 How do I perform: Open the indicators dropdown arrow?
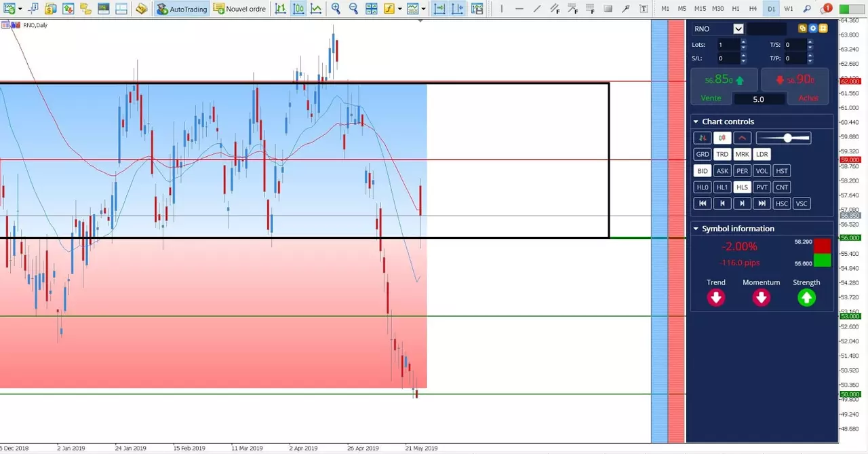coord(400,9)
